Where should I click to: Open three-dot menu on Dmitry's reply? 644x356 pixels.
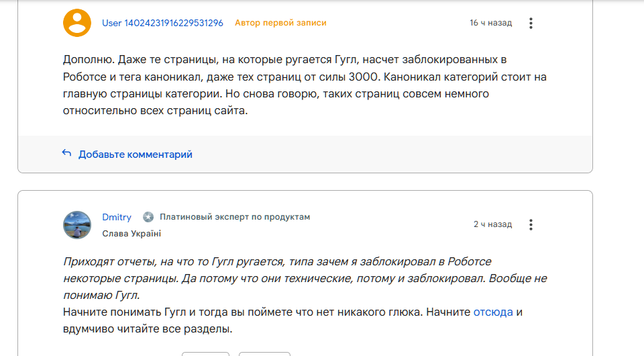pyautogui.click(x=531, y=224)
